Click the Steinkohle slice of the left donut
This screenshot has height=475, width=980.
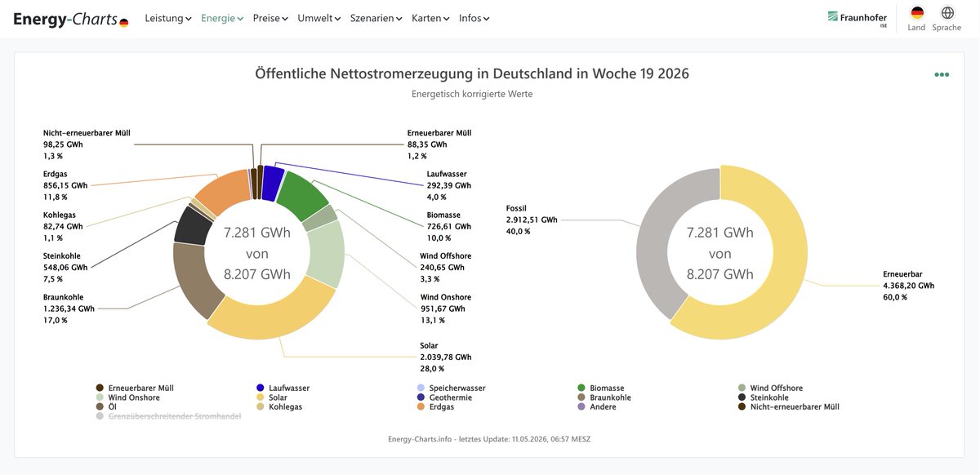point(194,224)
